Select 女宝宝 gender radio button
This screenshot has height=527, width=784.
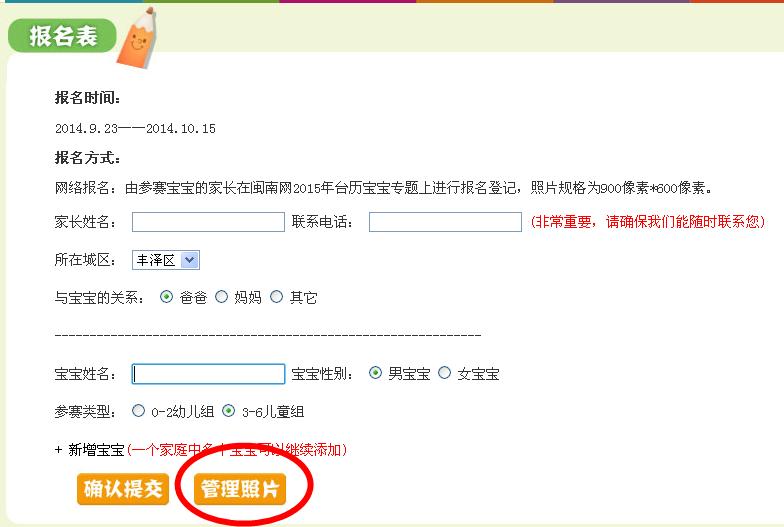pyautogui.click(x=444, y=373)
